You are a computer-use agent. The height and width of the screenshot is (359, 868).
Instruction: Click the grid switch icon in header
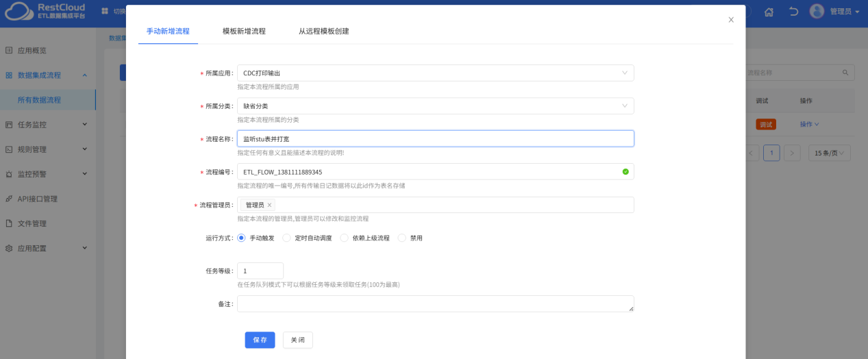(x=105, y=11)
